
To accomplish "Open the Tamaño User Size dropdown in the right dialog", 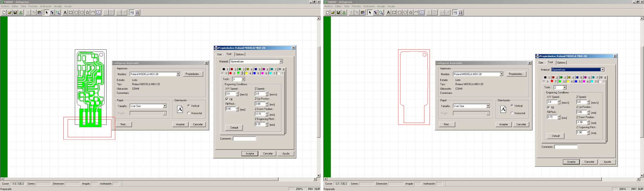I will tap(488, 106).
